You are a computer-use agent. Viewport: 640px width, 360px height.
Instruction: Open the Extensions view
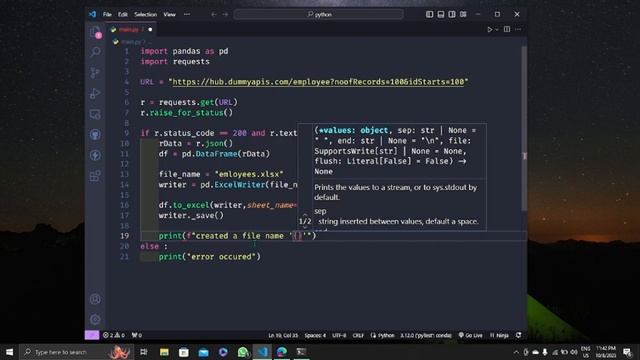pos(95,176)
